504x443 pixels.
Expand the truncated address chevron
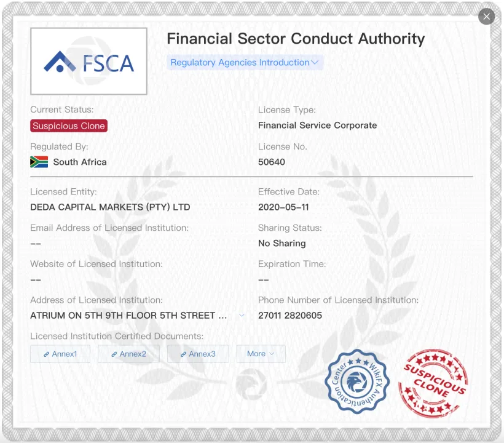click(242, 315)
